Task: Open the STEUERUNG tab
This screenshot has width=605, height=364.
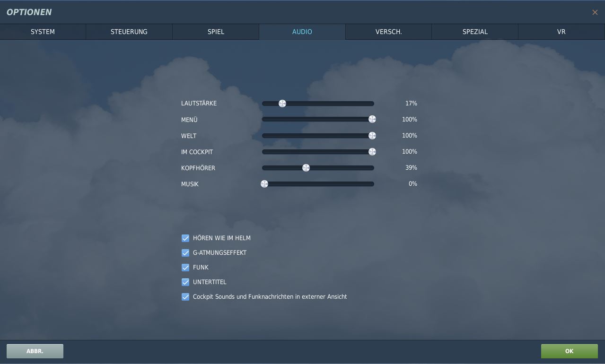Action: (x=129, y=32)
